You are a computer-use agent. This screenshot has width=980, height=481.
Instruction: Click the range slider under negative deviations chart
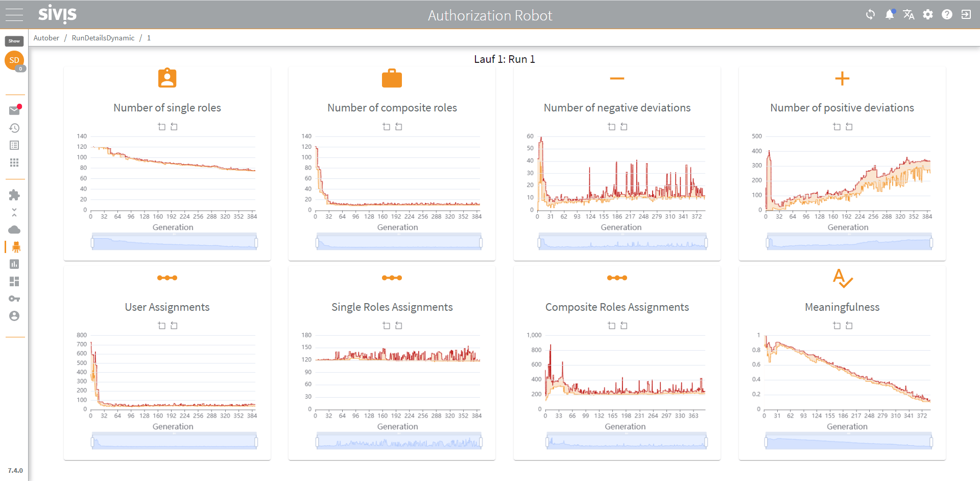622,242
